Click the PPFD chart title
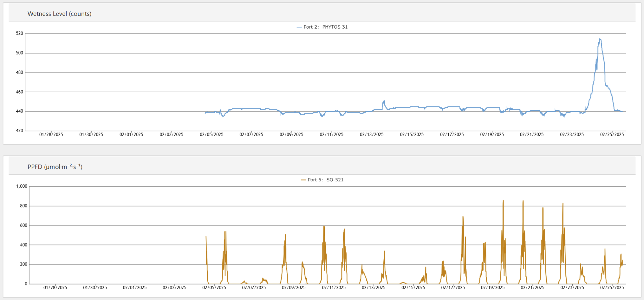The image size is (644, 300). pyautogui.click(x=55, y=167)
